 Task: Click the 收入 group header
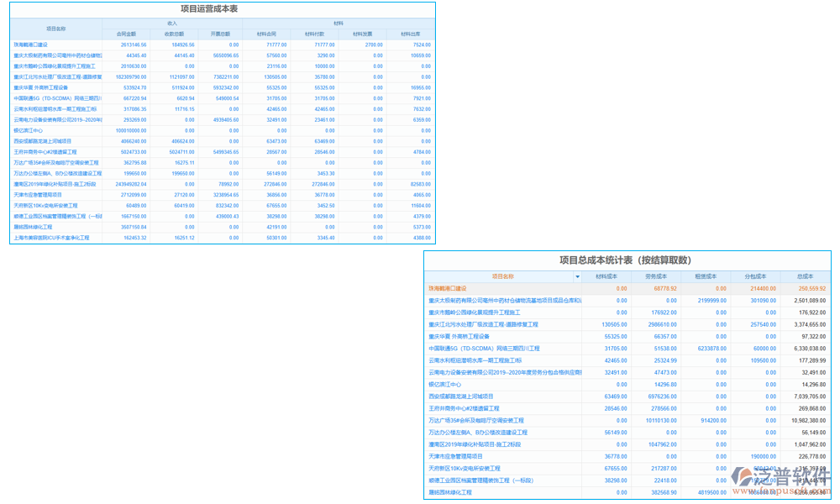172,24
